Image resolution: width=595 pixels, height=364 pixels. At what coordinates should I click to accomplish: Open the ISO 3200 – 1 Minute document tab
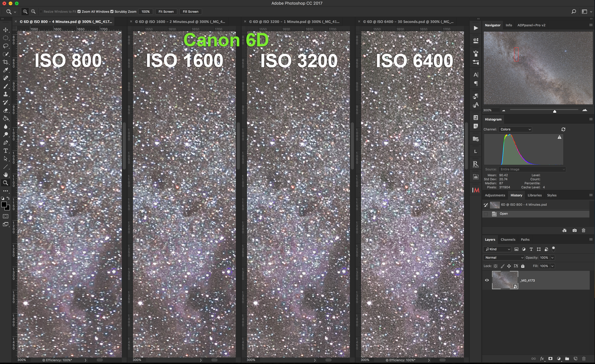tap(294, 22)
